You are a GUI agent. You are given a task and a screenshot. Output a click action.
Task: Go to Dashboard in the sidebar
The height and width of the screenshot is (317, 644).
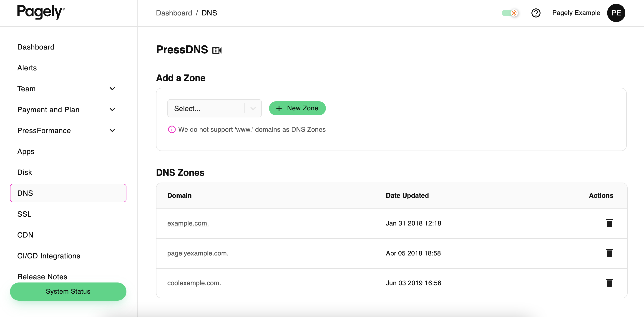click(x=36, y=47)
